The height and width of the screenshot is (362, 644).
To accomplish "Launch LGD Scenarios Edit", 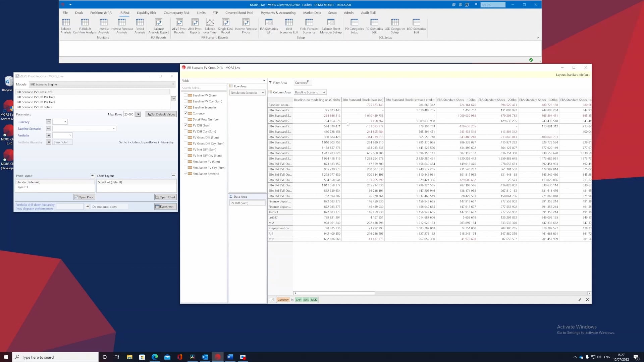I will tap(417, 26).
